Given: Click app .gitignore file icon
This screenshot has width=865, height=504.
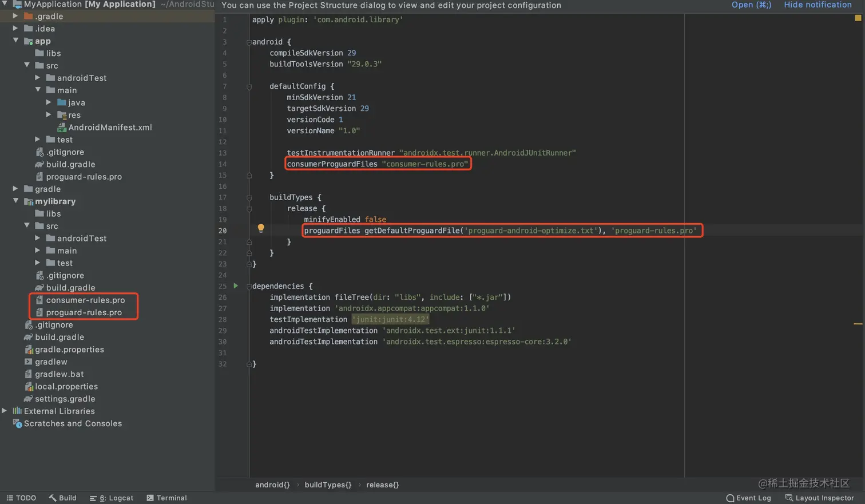Looking at the screenshot, I should pos(39,152).
